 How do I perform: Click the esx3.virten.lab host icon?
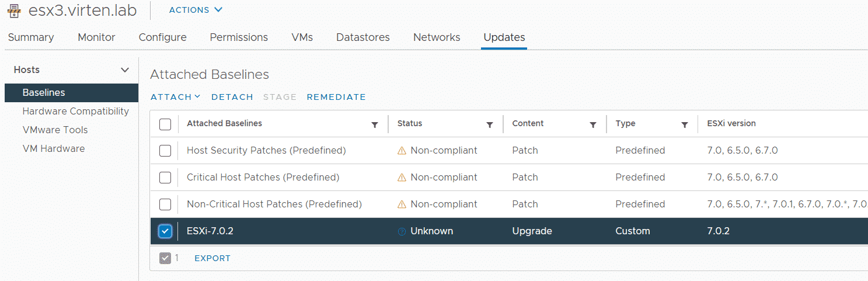coord(14,10)
